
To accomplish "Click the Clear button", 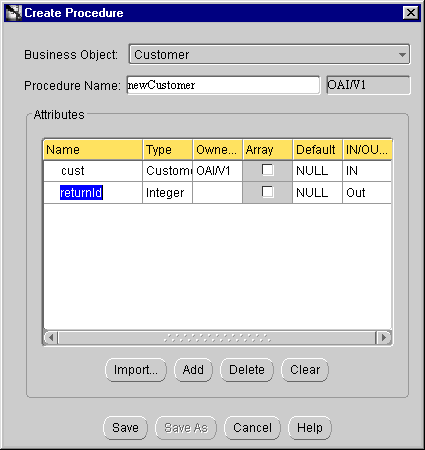I will click(305, 370).
